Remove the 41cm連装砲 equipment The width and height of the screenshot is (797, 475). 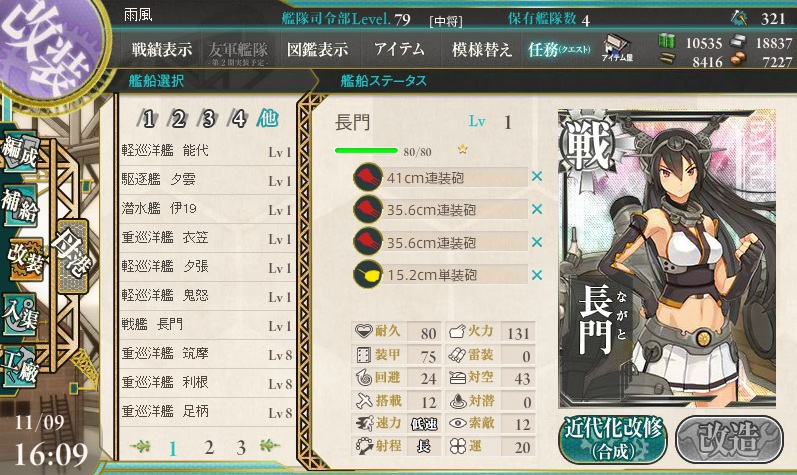pos(537,177)
